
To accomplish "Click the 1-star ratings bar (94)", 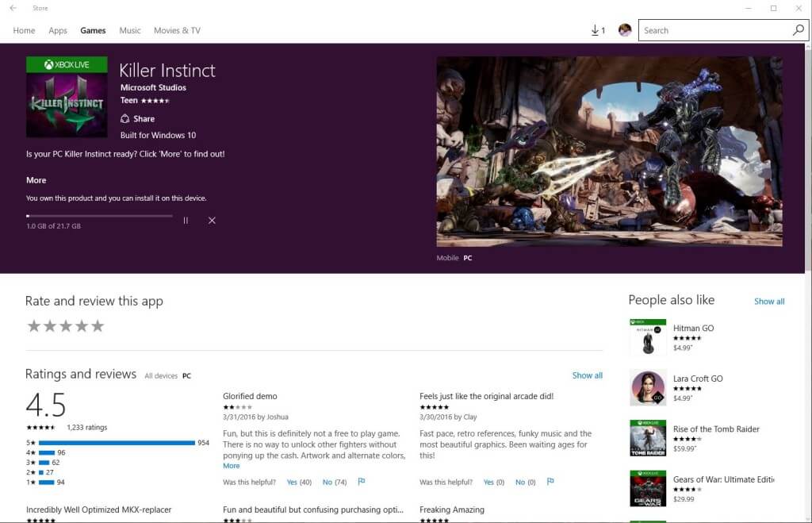I will 47,482.
